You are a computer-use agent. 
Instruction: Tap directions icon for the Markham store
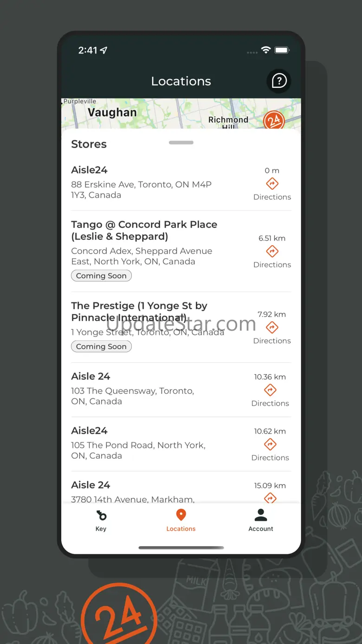coord(270,498)
